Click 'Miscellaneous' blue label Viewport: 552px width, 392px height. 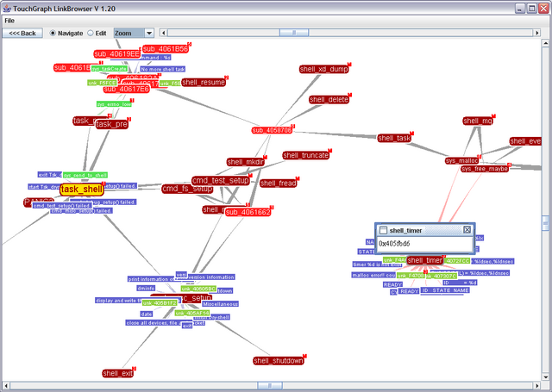pos(221,304)
